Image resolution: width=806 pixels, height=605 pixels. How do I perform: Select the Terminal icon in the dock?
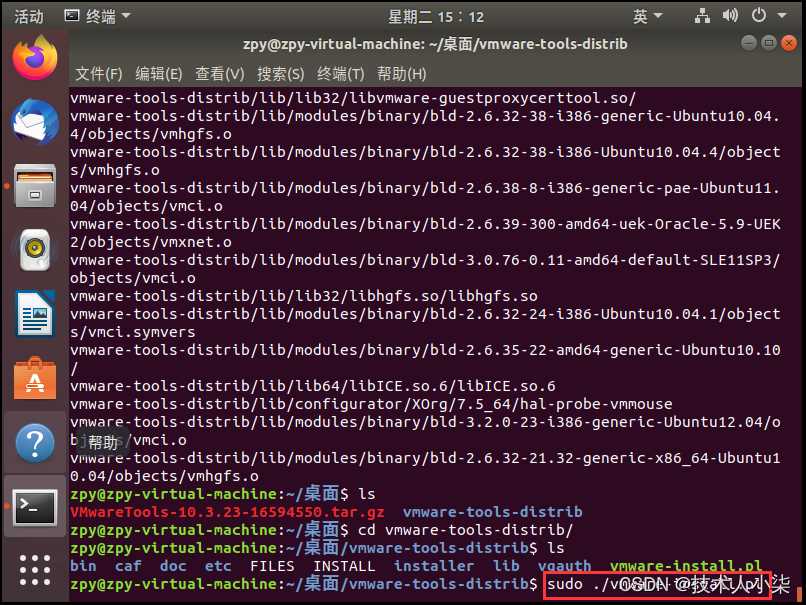coord(35,507)
